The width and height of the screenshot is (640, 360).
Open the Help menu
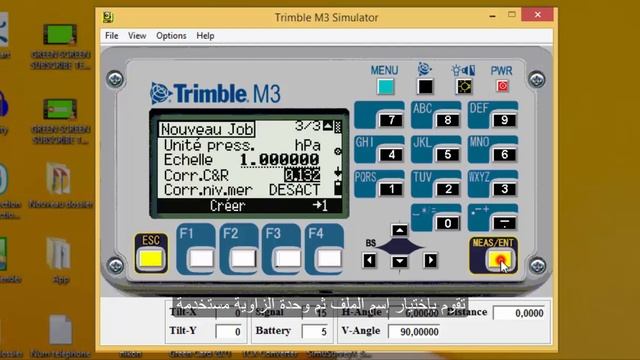205,36
